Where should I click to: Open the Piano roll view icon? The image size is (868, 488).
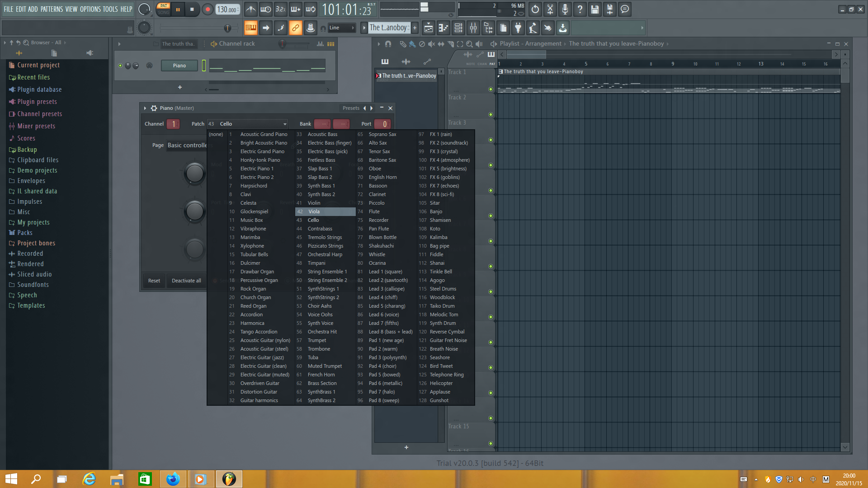(x=443, y=28)
